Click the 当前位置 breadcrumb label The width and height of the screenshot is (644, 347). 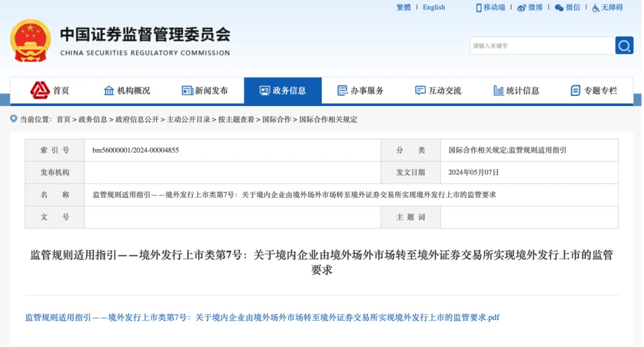click(x=35, y=120)
